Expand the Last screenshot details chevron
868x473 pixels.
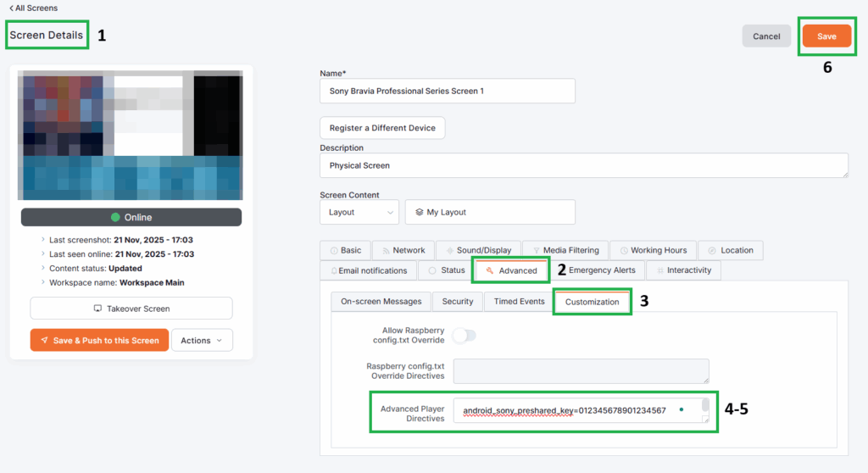(x=43, y=241)
